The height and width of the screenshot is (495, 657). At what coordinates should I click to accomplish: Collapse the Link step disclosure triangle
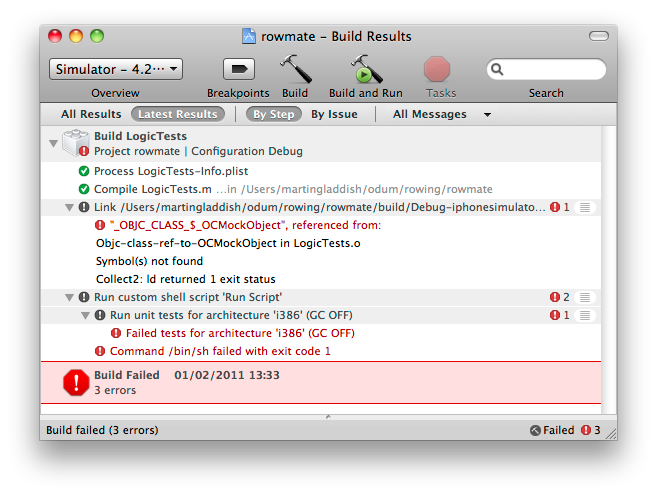69,207
